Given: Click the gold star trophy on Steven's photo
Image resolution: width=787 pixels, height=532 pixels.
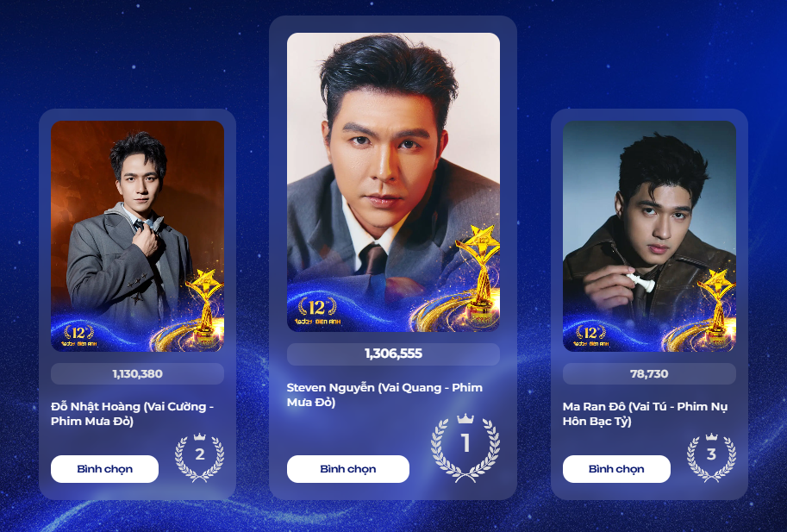Looking at the screenshot, I should click(x=478, y=271).
